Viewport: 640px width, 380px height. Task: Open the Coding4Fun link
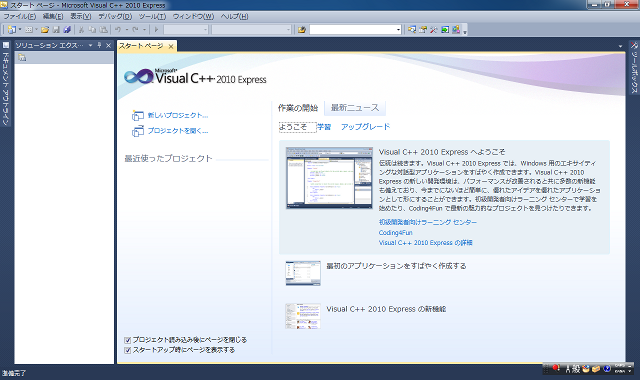[396, 233]
